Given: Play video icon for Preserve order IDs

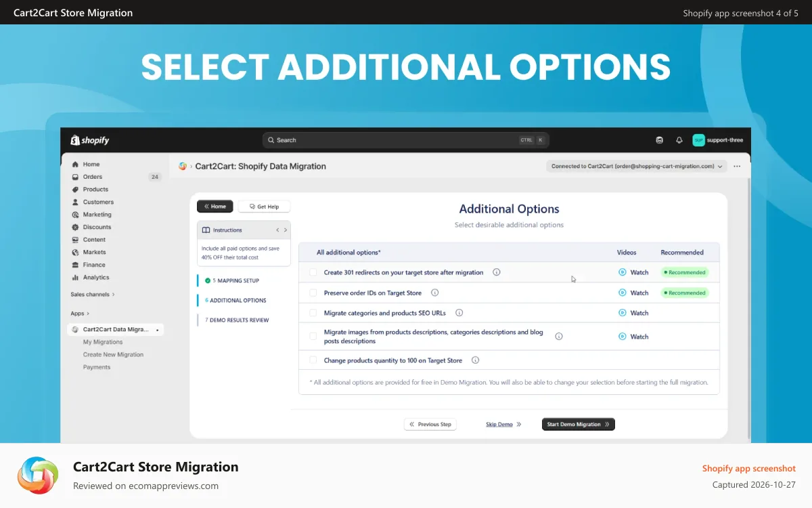Looking at the screenshot, I should 623,293.
